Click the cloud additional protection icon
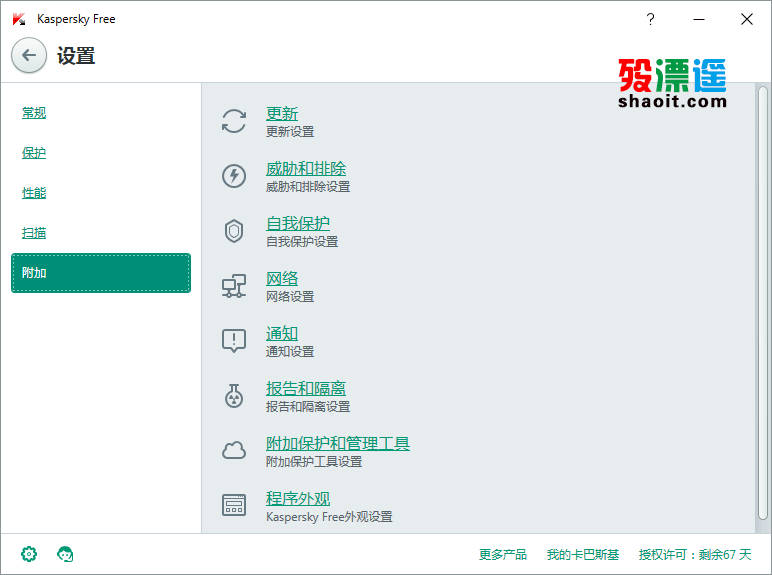 click(x=234, y=450)
